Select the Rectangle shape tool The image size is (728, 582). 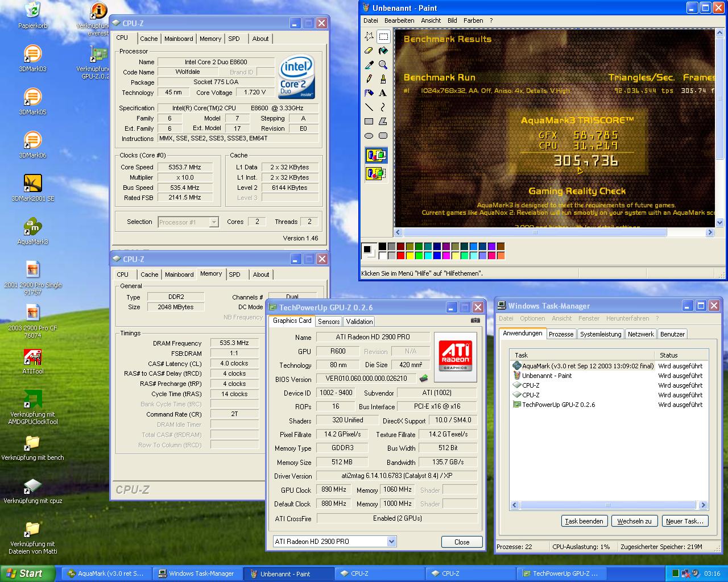point(369,121)
